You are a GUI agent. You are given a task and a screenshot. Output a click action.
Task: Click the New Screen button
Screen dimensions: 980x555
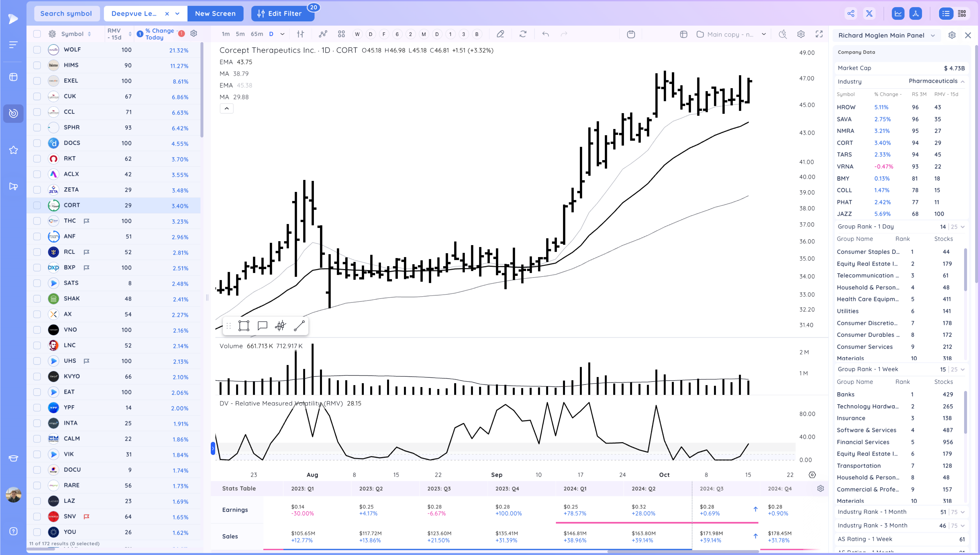pyautogui.click(x=215, y=14)
